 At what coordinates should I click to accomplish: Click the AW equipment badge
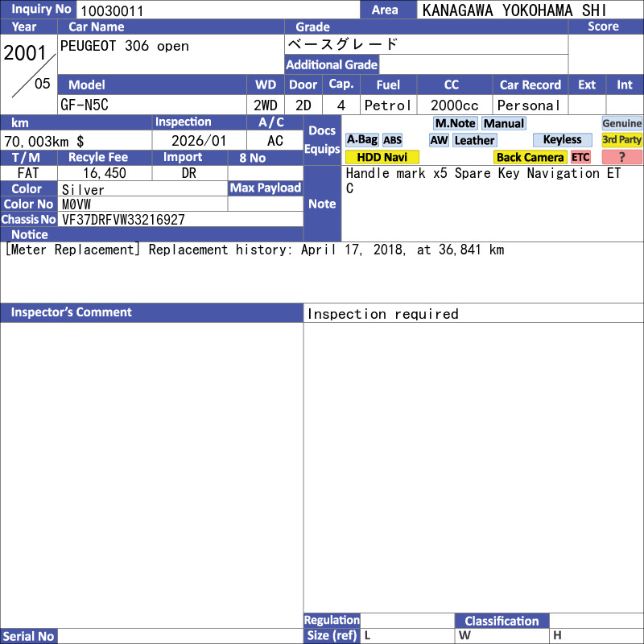pyautogui.click(x=439, y=140)
